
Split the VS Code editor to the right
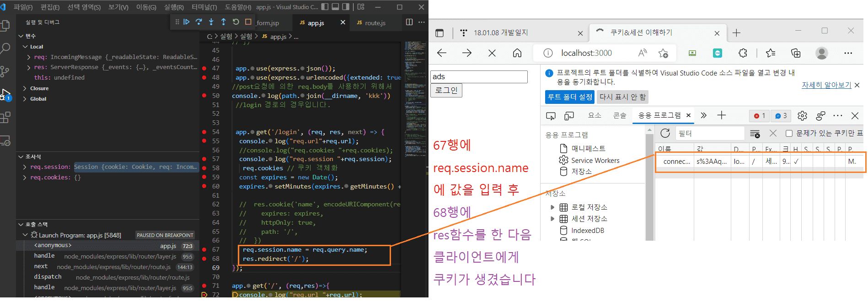[x=409, y=22]
